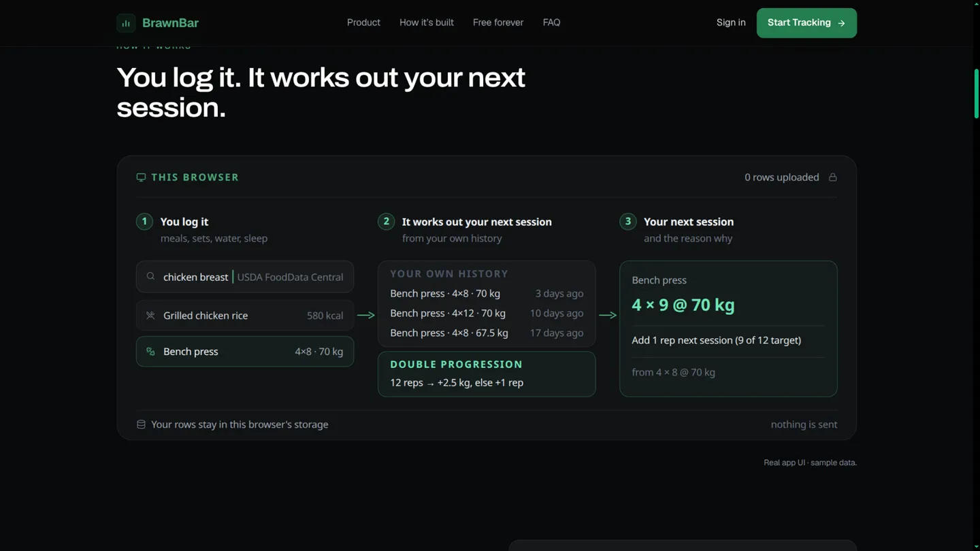Image resolution: width=980 pixels, height=551 pixels.
Task: Click the THIS BROWSER label
Action: (195, 178)
